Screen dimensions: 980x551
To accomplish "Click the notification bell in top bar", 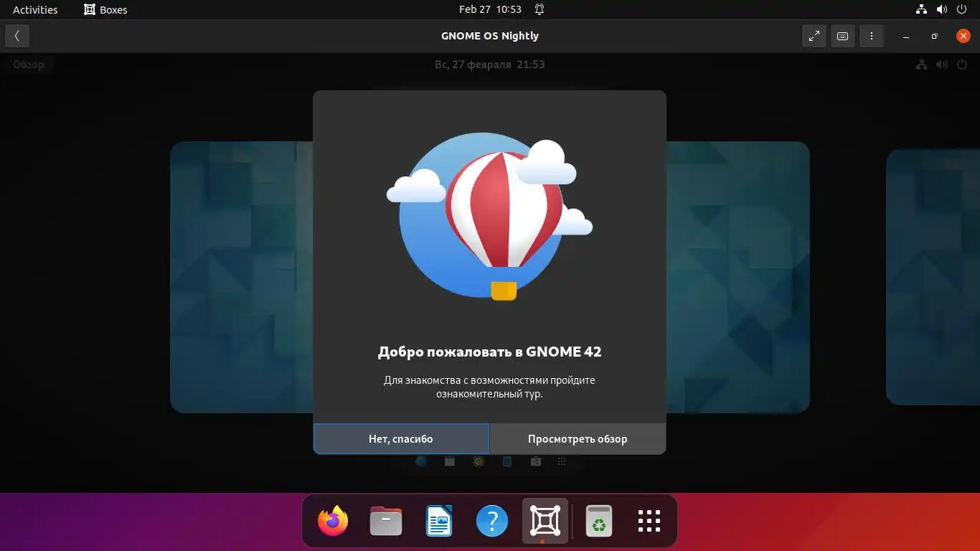I will [x=540, y=9].
